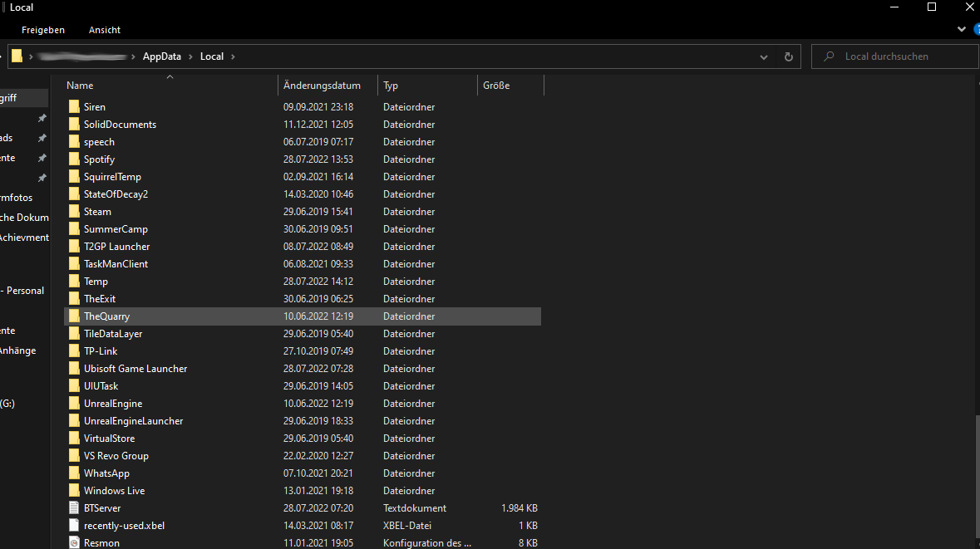
Task: Sort by the Größe column header
Action: coord(510,86)
